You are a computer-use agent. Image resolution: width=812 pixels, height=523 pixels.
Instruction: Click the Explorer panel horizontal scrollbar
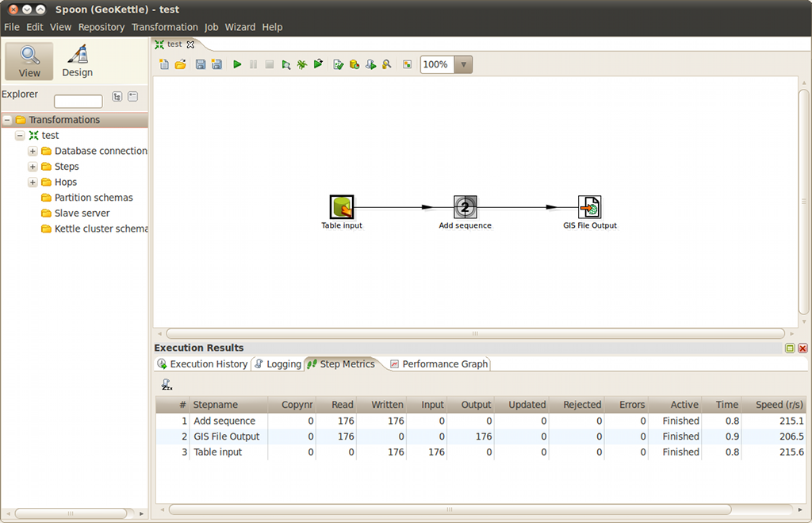(x=71, y=513)
